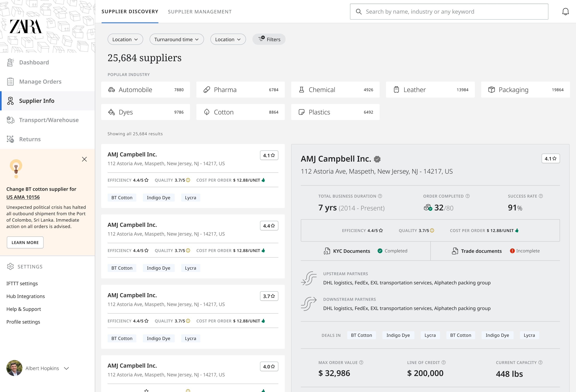Image resolution: width=576 pixels, height=392 pixels.
Task: Select the Automobile industry card
Action: [145, 90]
